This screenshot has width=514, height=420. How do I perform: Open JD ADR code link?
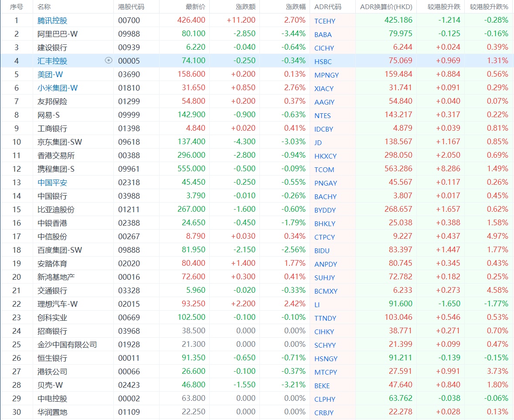(x=318, y=143)
